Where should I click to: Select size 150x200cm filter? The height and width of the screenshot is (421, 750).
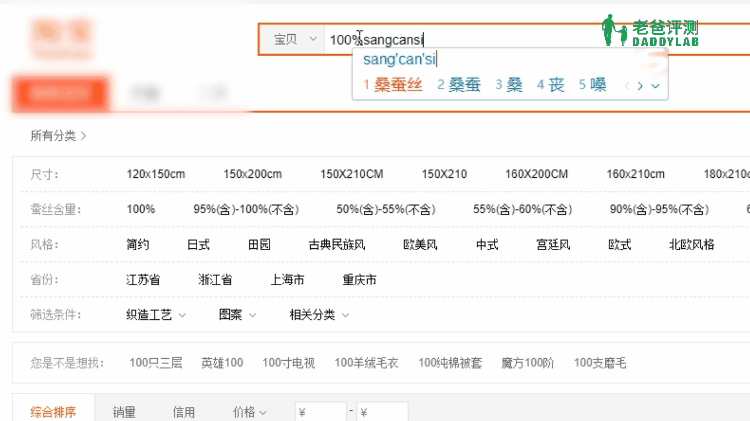point(252,174)
